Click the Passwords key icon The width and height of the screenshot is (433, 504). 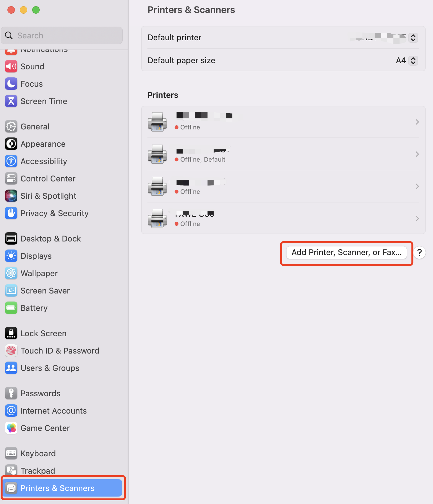coord(11,393)
